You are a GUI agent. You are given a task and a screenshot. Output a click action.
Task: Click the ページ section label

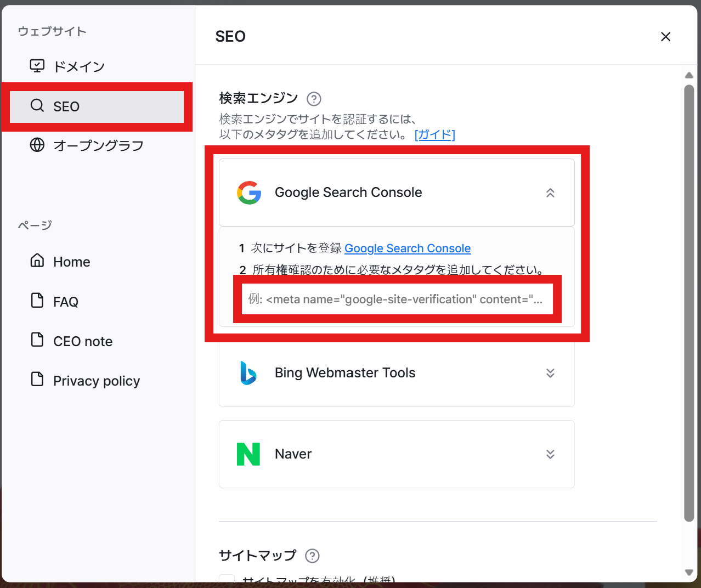click(x=35, y=225)
